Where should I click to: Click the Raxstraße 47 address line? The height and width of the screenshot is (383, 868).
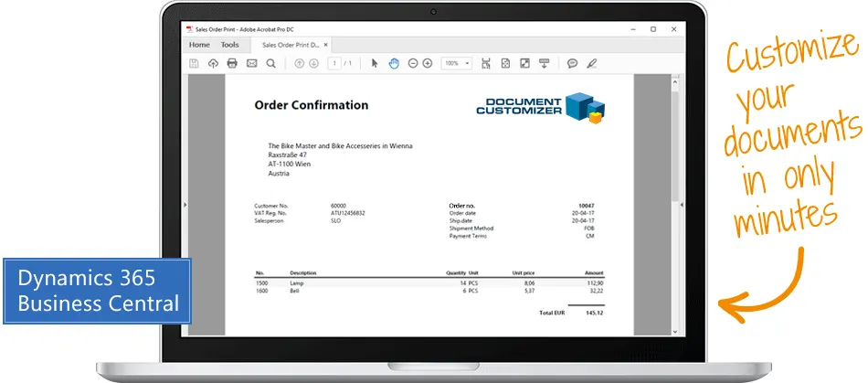[x=287, y=155]
